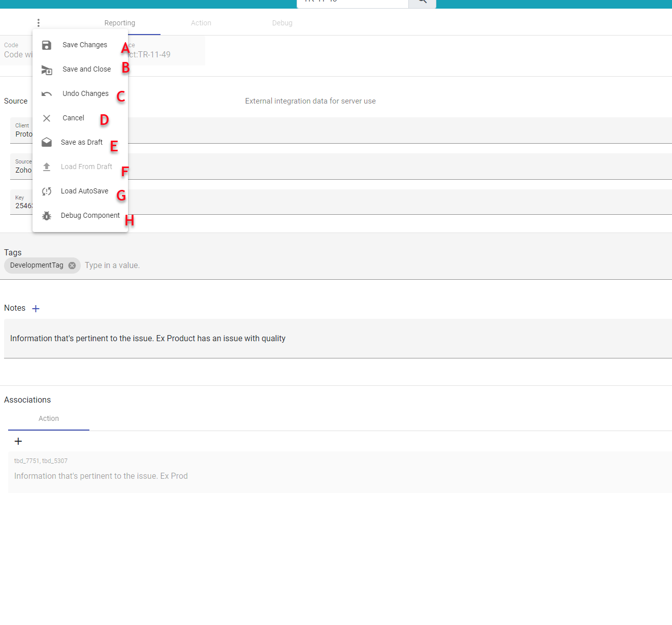Open the search magnifier button
This screenshot has height=625, width=672.
(422, 2)
